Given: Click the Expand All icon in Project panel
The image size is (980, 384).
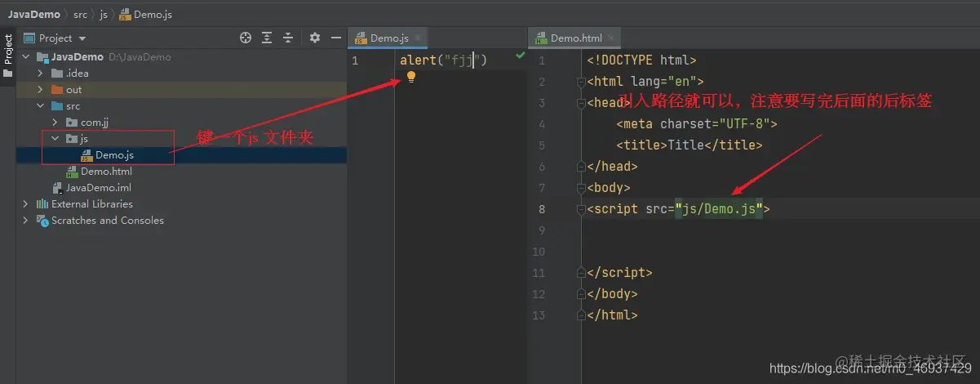Looking at the screenshot, I should pos(267,38).
